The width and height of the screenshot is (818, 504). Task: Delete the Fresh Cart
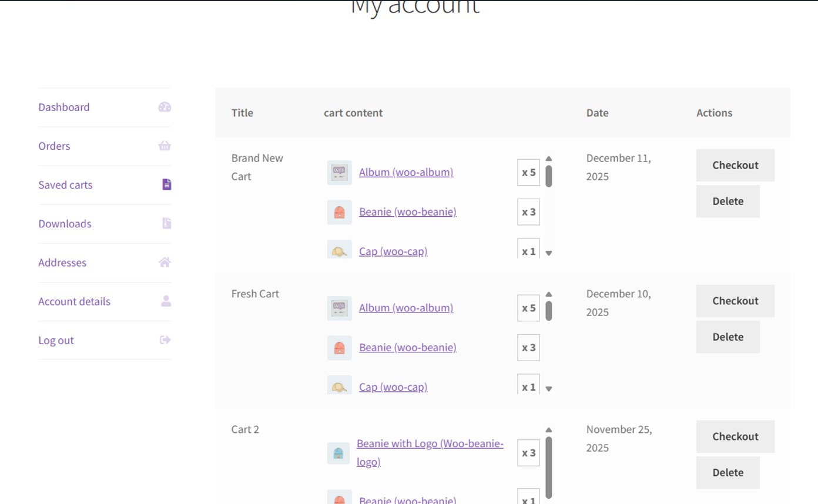[728, 337]
